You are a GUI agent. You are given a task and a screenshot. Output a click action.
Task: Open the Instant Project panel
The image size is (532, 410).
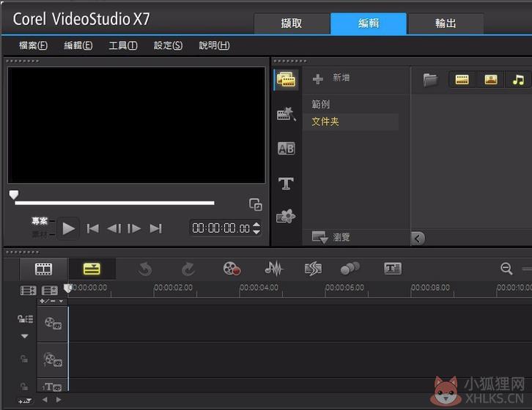coord(286,114)
